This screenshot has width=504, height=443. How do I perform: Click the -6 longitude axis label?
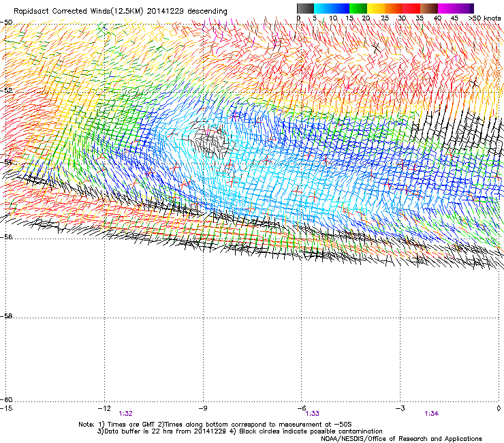[x=302, y=408]
